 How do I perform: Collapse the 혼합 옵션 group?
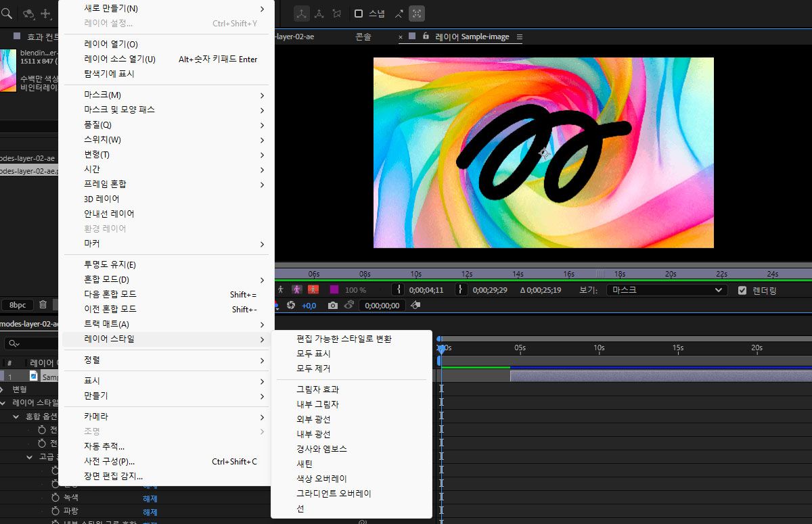pos(17,416)
